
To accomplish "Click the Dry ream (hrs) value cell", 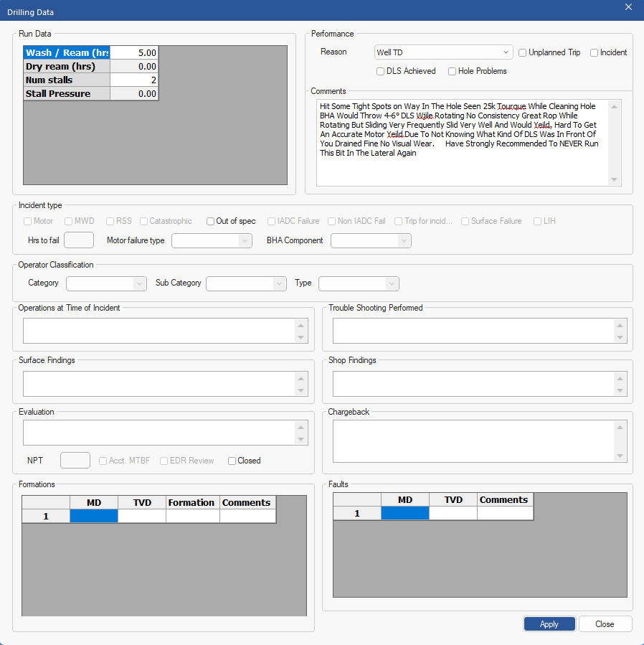I will click(134, 66).
